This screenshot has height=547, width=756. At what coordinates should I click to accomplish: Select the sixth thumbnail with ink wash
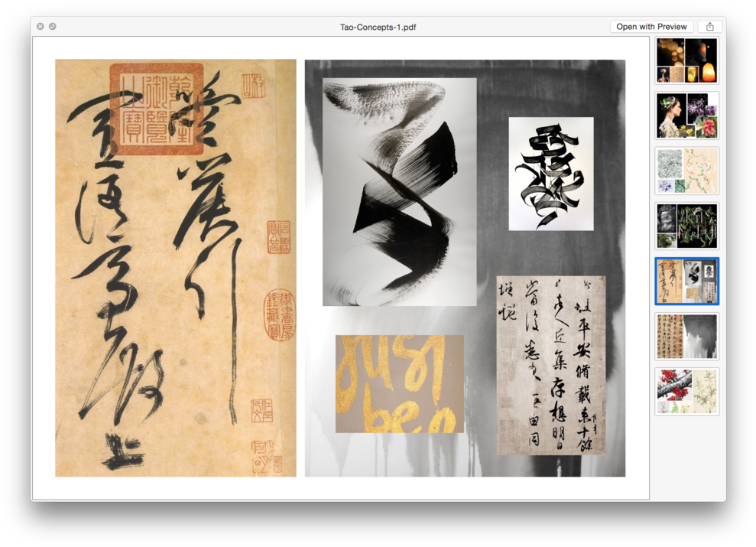click(x=686, y=336)
